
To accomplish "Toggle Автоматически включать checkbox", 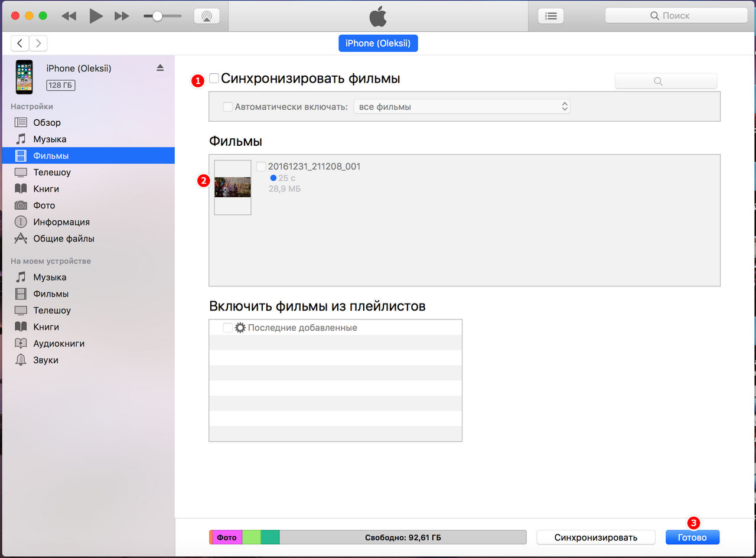I will click(227, 107).
